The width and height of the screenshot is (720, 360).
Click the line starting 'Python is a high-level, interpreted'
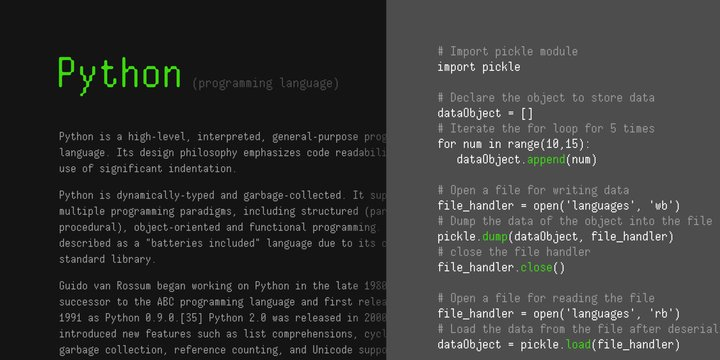point(222,137)
